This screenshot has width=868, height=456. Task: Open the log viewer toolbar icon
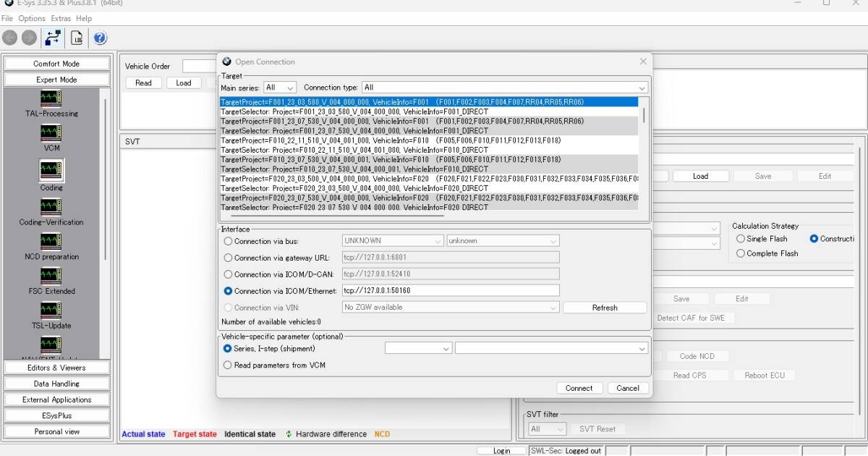pyautogui.click(x=77, y=38)
